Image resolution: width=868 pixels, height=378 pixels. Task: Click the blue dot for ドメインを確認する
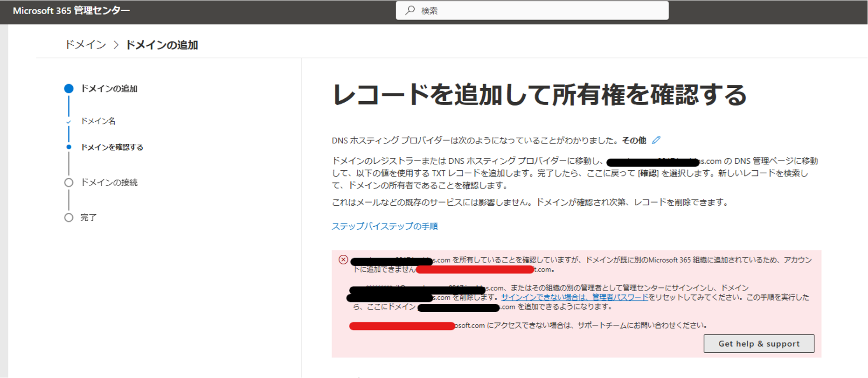(69, 147)
